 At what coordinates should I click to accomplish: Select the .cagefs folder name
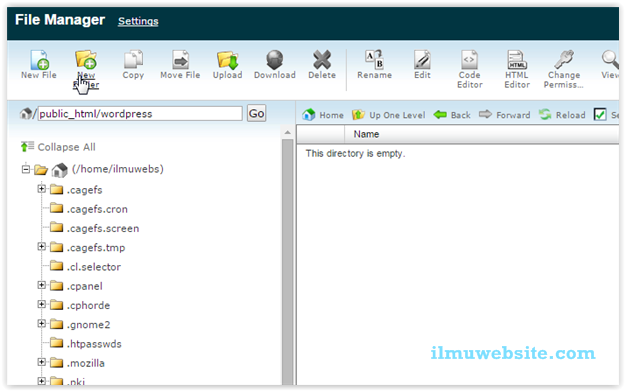pos(85,190)
